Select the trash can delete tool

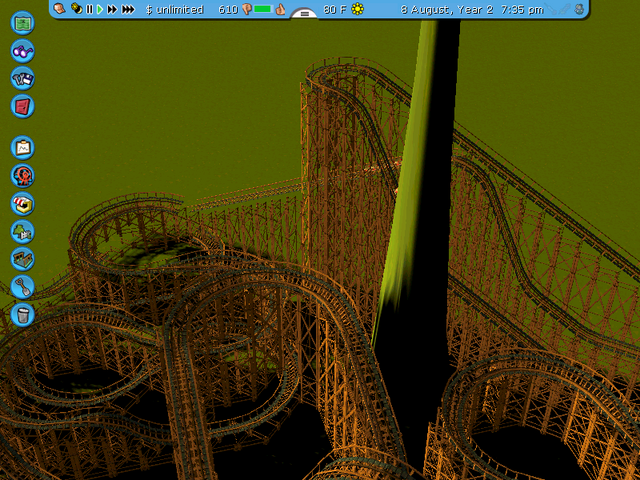click(x=22, y=315)
